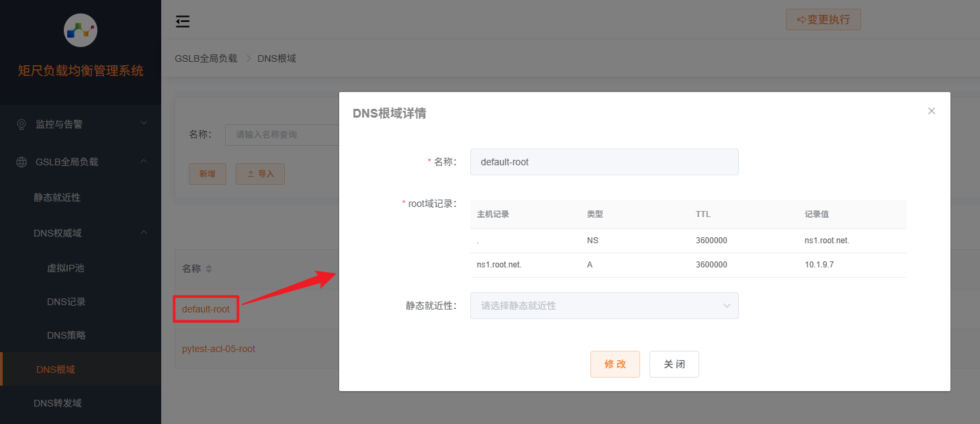
Task: Click the 新增 button
Action: pyautogui.click(x=208, y=174)
